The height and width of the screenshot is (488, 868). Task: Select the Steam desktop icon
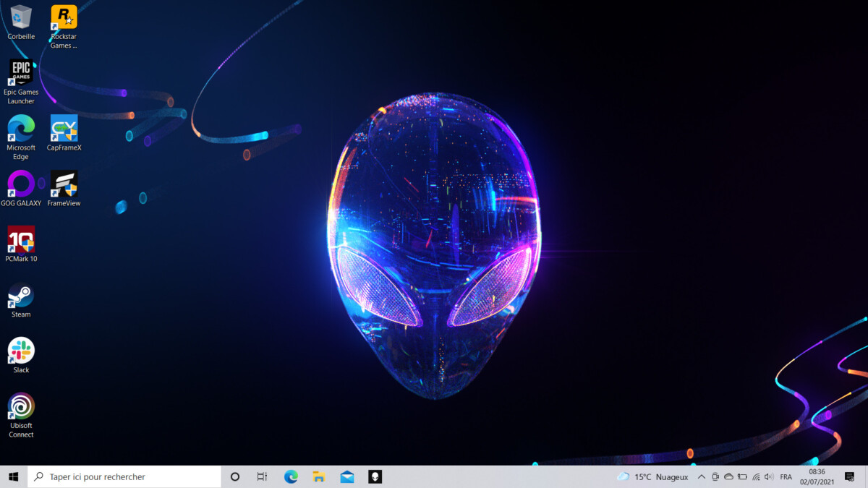pyautogui.click(x=21, y=296)
